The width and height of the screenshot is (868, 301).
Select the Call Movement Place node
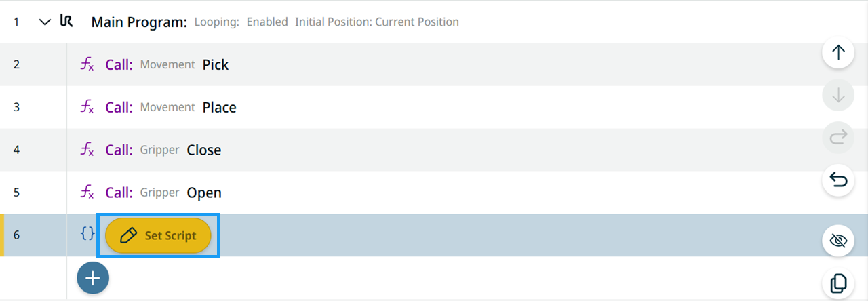point(434,107)
